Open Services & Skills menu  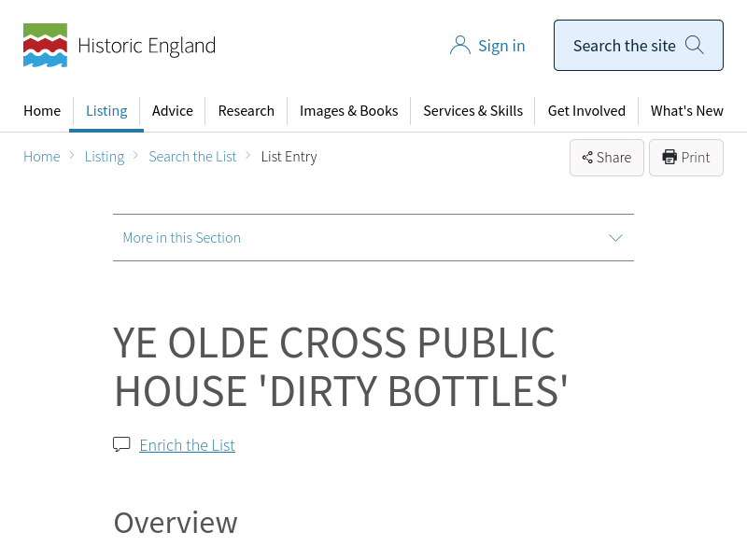tap(472, 111)
